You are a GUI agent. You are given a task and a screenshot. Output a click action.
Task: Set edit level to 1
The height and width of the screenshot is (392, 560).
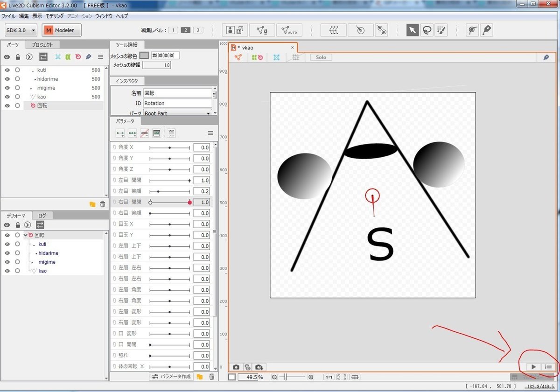click(x=172, y=30)
